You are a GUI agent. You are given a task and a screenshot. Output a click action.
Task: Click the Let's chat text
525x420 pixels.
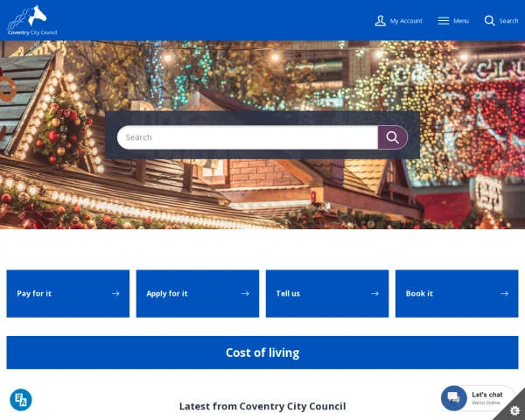487,395
